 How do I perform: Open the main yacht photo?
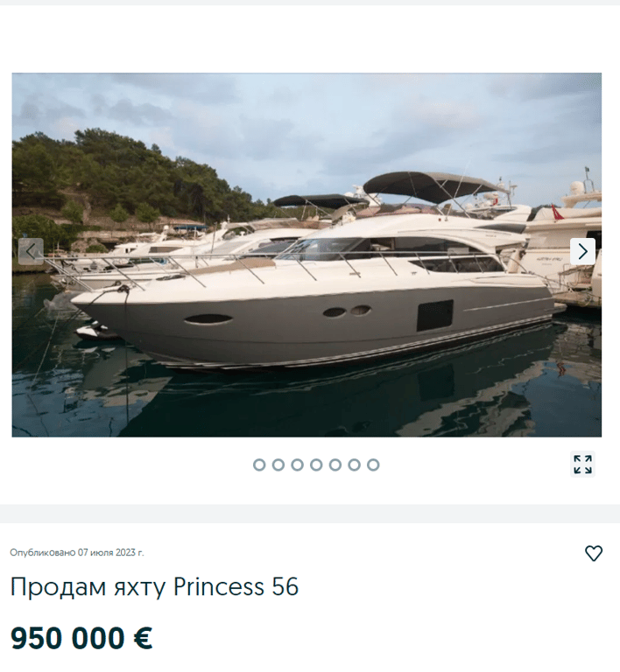click(306, 255)
